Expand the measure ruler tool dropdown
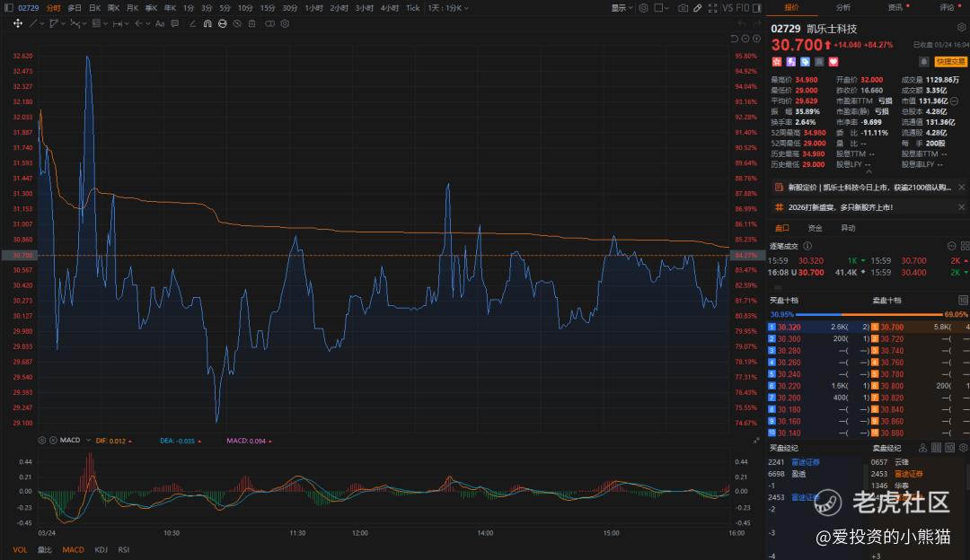Image resolution: width=970 pixels, height=560 pixels. [127, 23]
